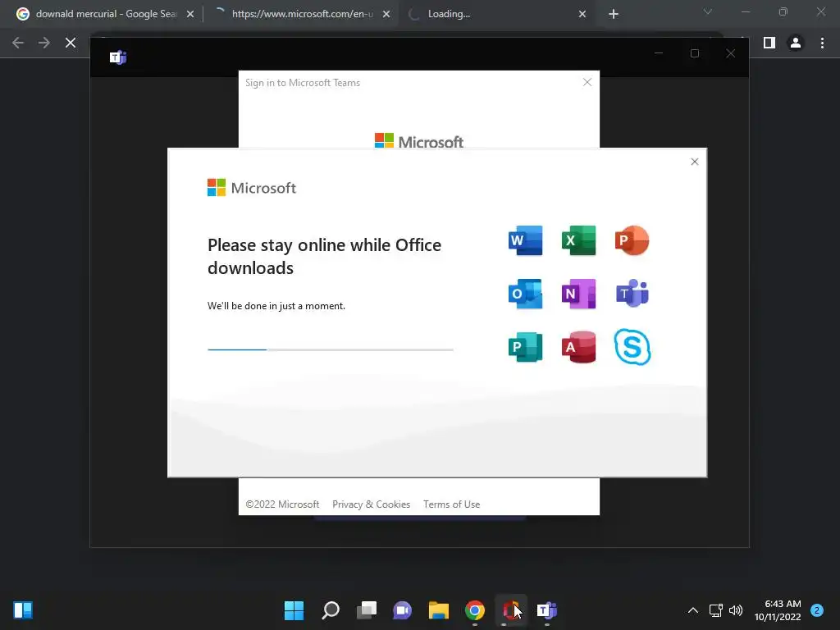The image size is (840, 630).
Task: Go forward in Chrome
Action: (x=44, y=43)
